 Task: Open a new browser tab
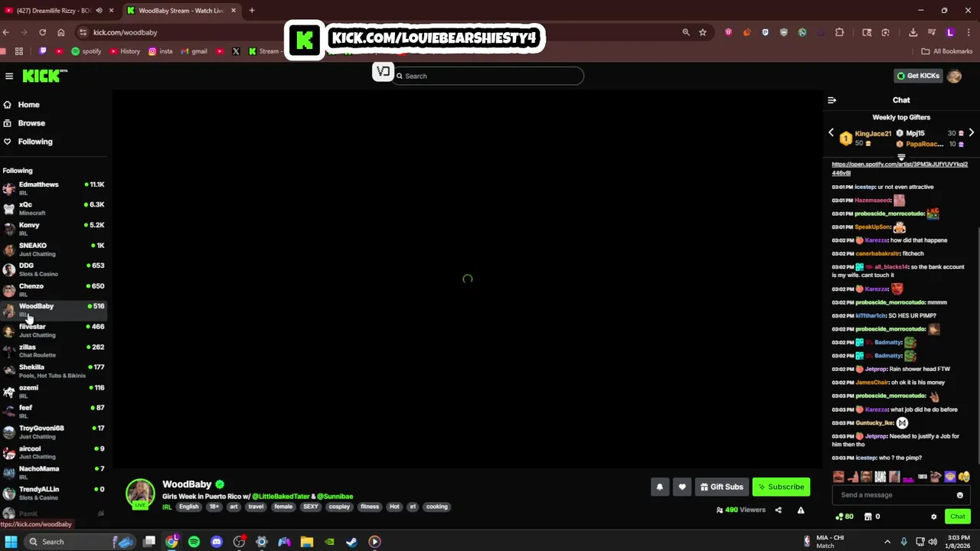252,11
